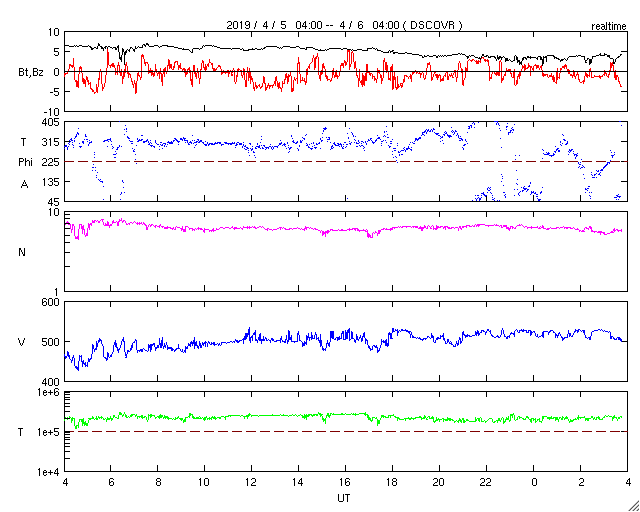
Task: Click the '12' hour label on time axis
Action: pos(250,483)
